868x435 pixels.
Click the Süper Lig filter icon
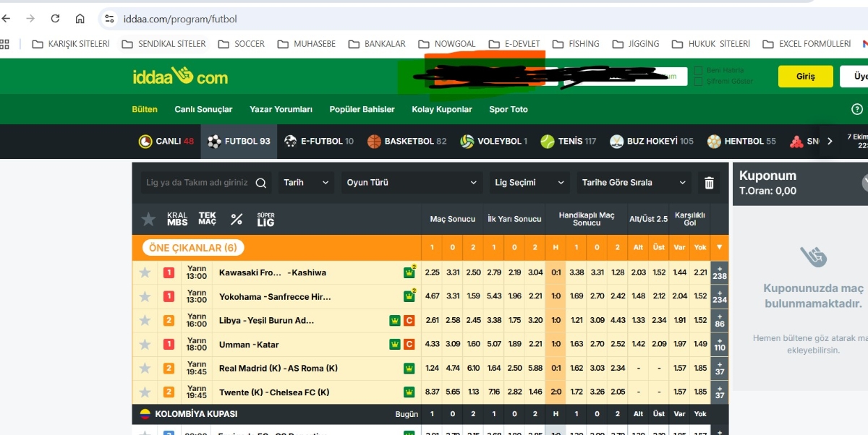[x=265, y=219]
